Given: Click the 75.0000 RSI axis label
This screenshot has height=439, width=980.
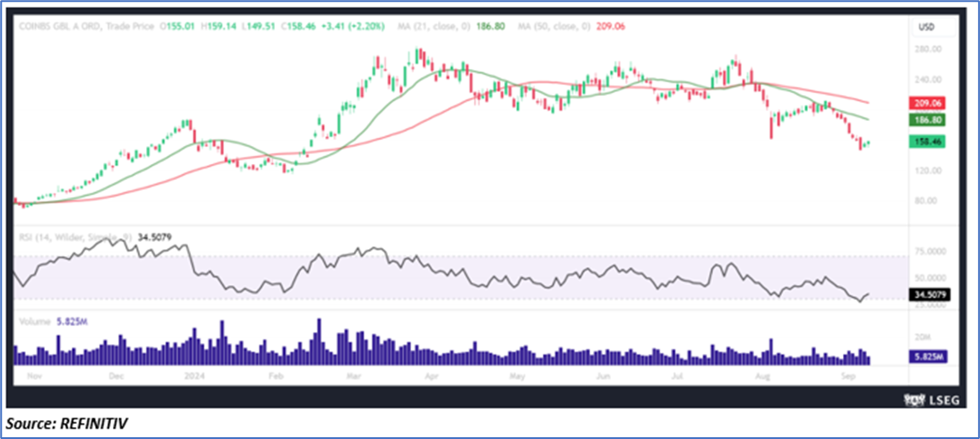Looking at the screenshot, I should pos(932,251).
